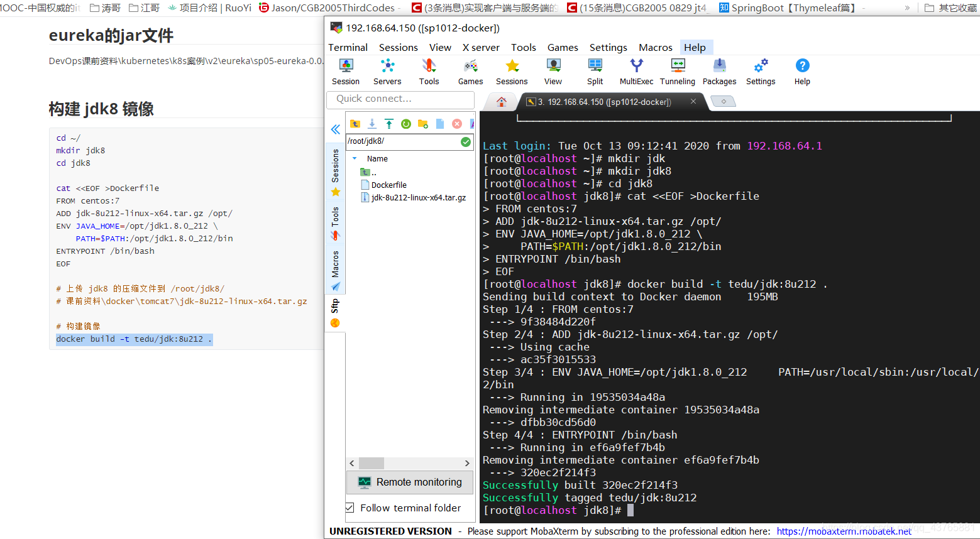This screenshot has height=539, width=980.
Task: Open the Settings gear toolbar button
Action: [761, 72]
